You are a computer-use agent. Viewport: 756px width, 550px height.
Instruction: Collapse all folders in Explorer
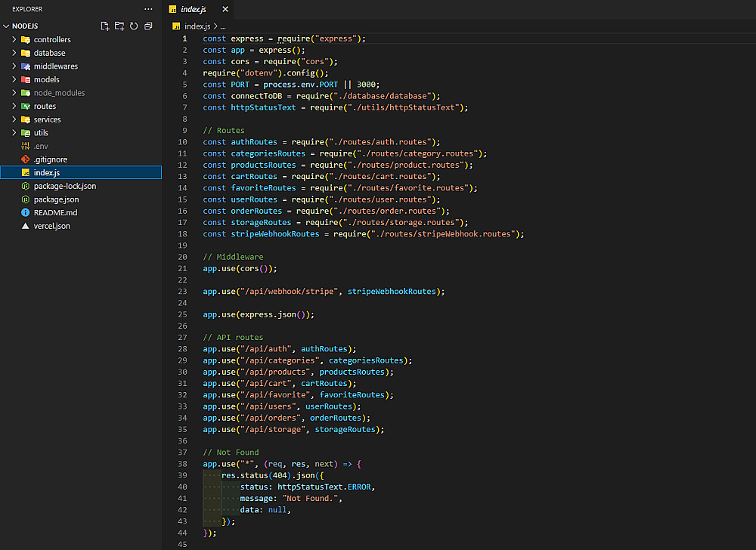(148, 26)
